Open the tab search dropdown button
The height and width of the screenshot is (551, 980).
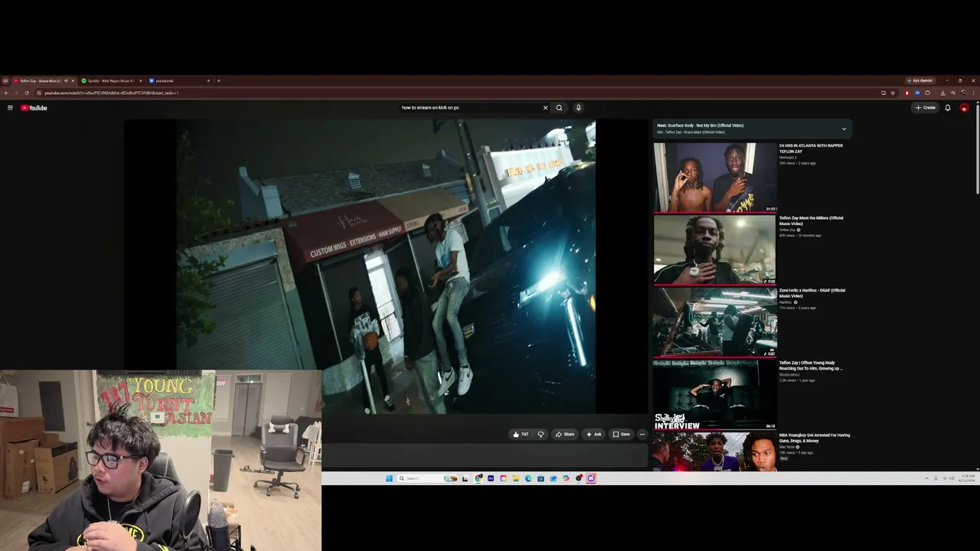click(x=5, y=80)
